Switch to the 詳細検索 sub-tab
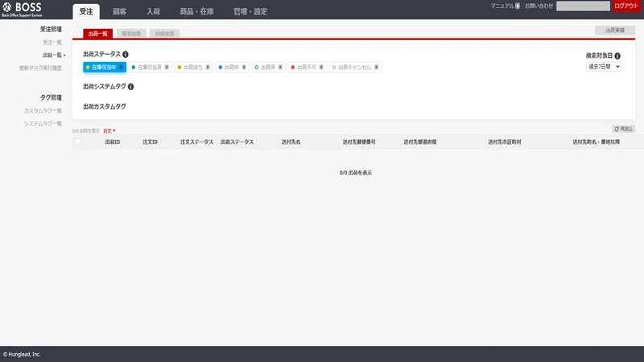This screenshot has height=362, width=644. 165,34
